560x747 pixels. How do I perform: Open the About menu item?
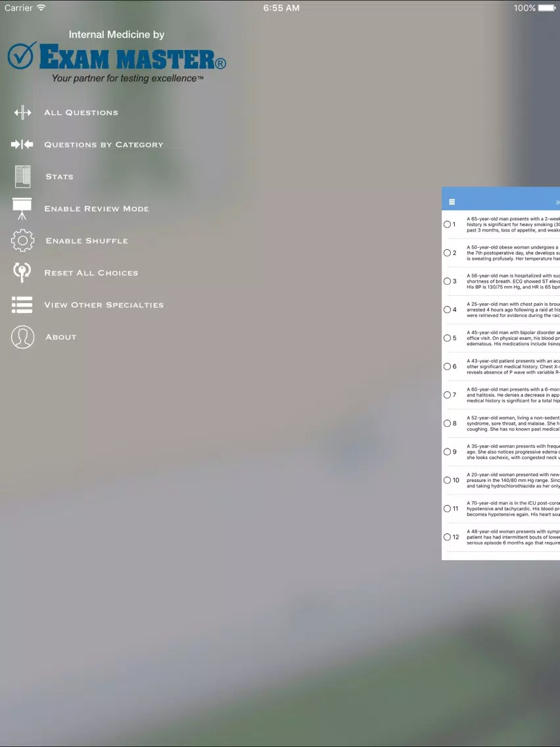point(61,337)
